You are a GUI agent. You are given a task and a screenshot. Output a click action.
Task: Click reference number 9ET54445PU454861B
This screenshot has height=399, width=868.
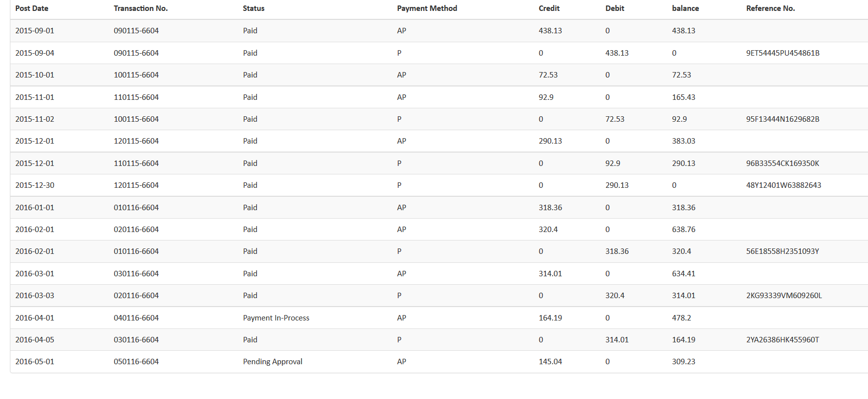782,53
